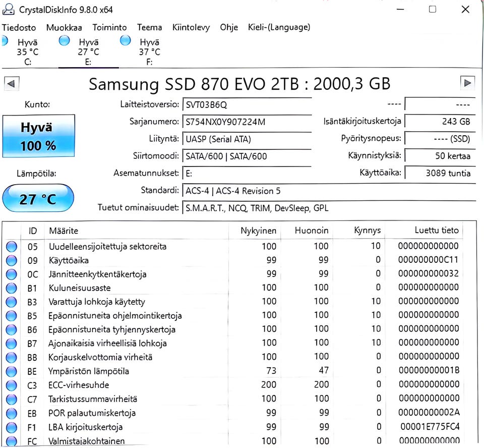Viewport: 484px width, 448px height.
Task: Select the Uudelleensijoitettuja sektoreita row
Action: [233, 247]
